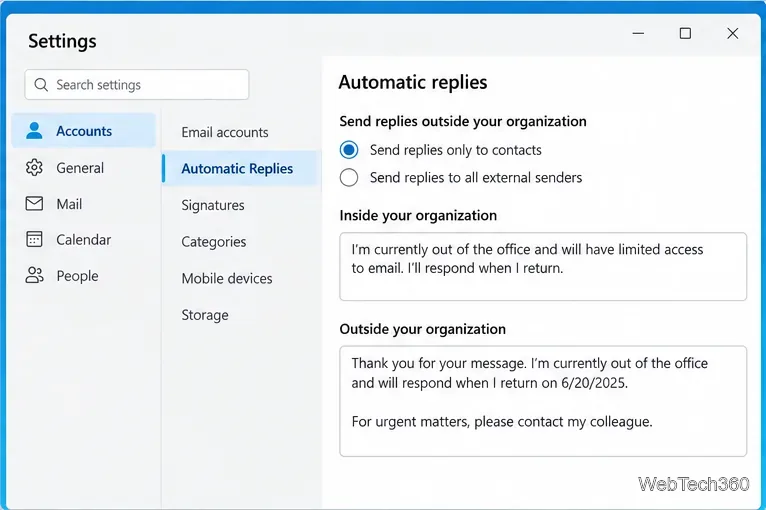Open Automatic Replies section

click(240, 169)
